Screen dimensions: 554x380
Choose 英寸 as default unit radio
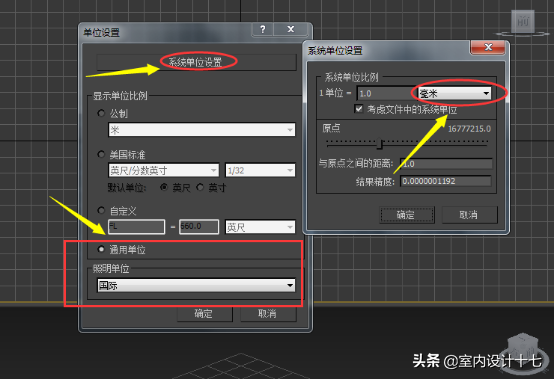click(x=200, y=187)
